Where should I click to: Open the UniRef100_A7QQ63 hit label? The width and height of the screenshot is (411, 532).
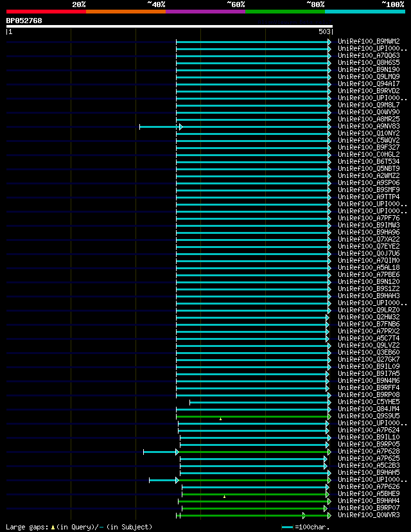369,56
